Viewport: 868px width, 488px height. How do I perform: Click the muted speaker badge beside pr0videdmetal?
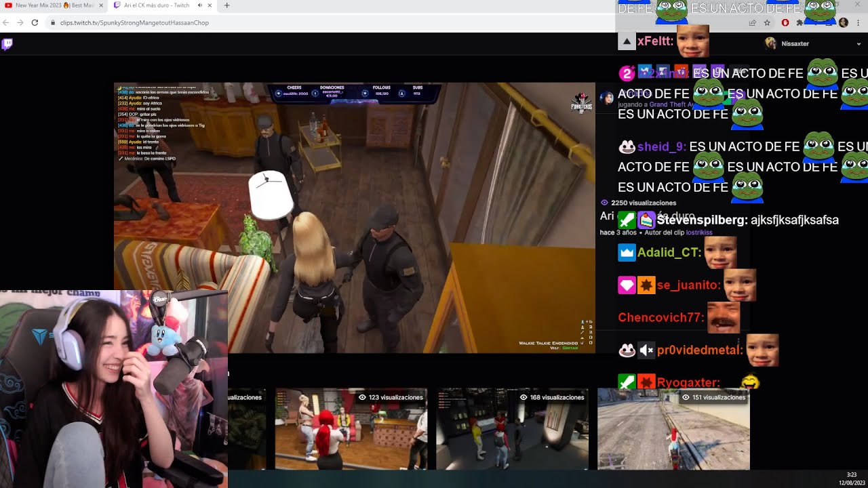(646, 350)
